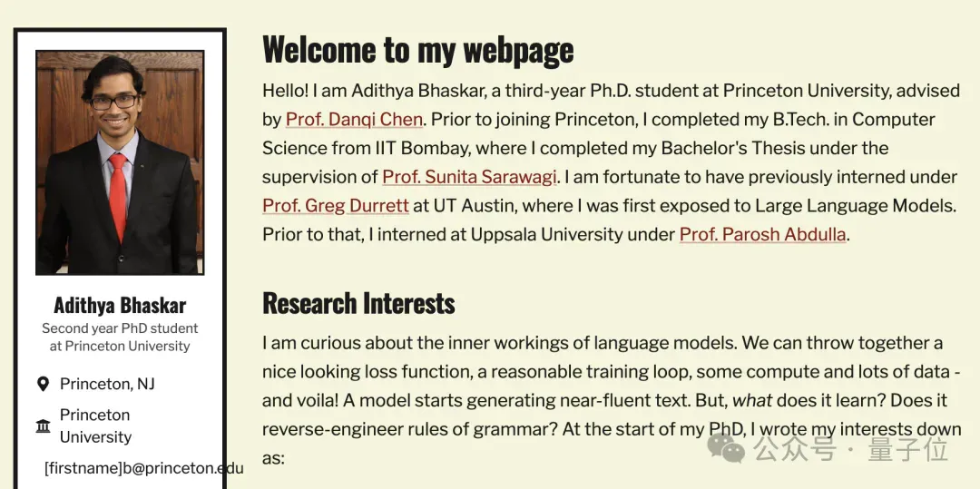Screen dimensions: 980x489
Task: Open Prof. Danqi Chen's link
Action: pos(355,119)
